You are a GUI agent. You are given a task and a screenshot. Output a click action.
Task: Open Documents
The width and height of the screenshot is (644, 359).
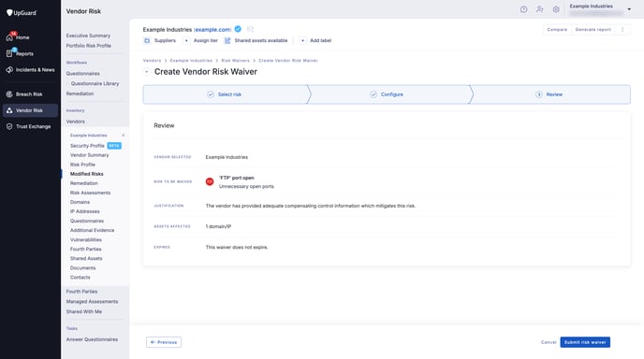(x=83, y=268)
